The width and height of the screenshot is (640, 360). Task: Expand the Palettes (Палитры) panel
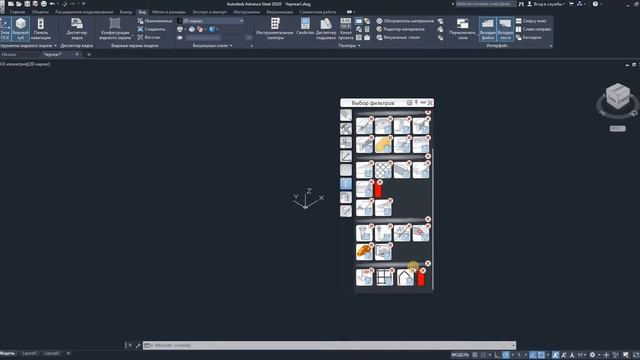point(349,46)
